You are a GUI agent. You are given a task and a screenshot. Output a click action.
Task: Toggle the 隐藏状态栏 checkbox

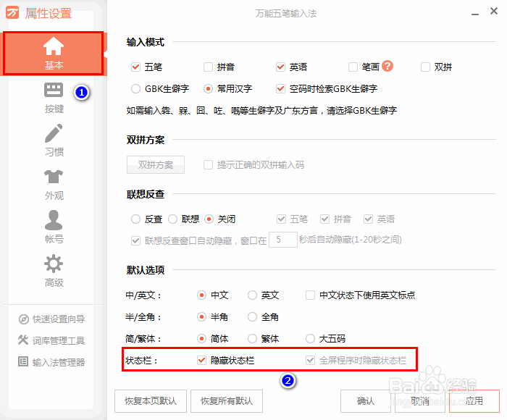point(201,360)
